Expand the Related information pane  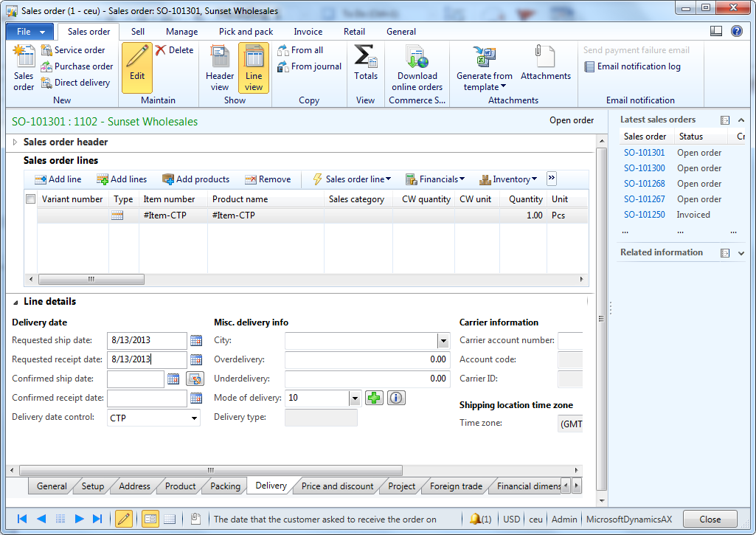point(741,253)
